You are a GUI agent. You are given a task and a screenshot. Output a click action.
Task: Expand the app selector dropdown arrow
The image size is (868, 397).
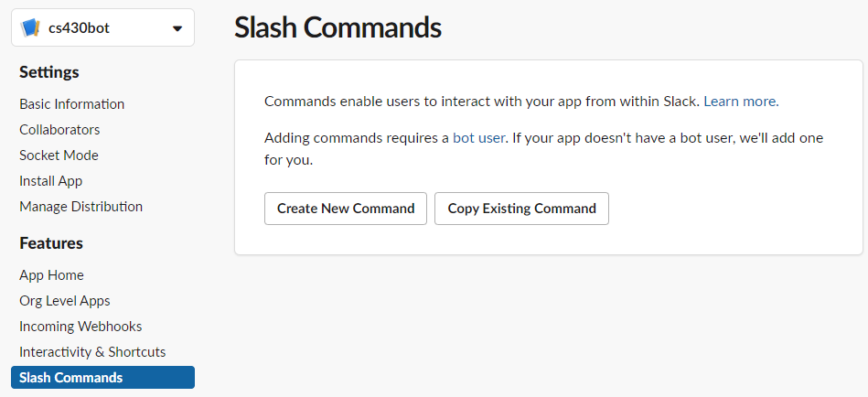[177, 28]
